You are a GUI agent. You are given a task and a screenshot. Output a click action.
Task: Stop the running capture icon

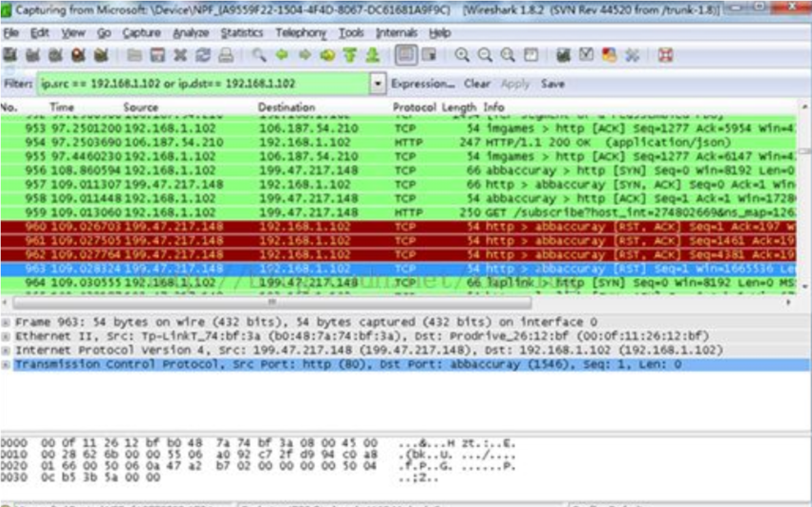coord(78,55)
